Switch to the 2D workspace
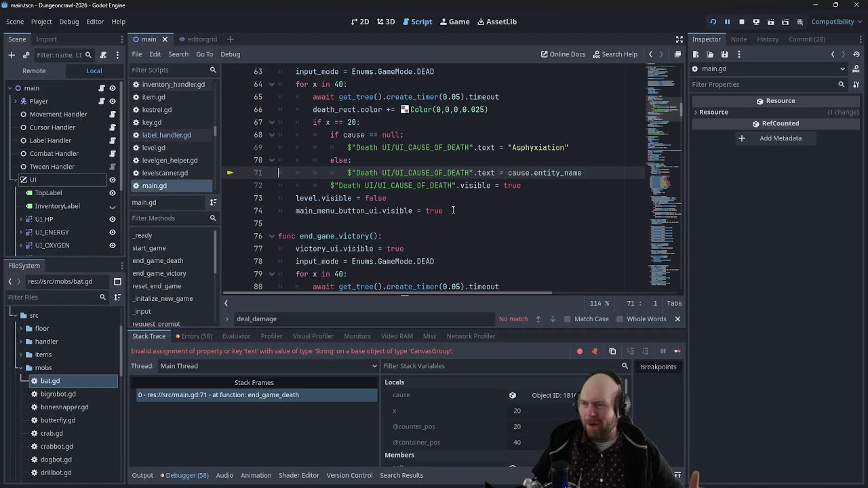 360,22
